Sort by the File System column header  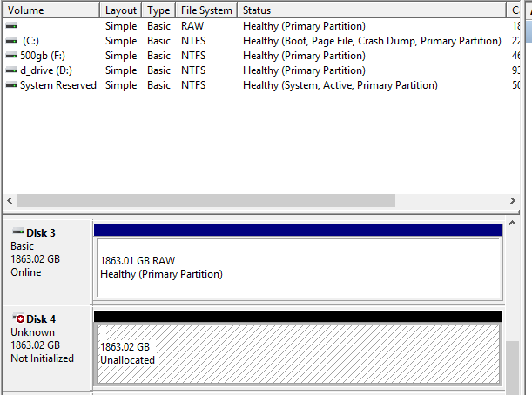pyautogui.click(x=206, y=10)
